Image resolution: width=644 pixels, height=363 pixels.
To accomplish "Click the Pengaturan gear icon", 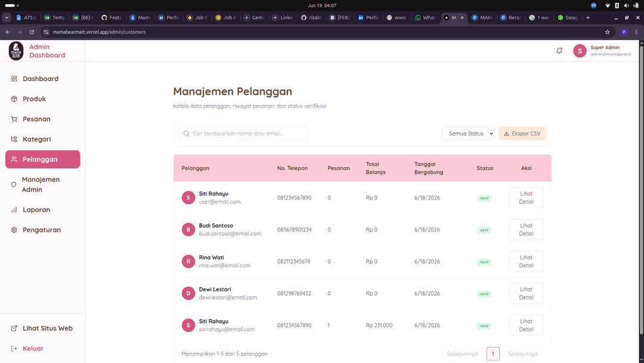I will click(x=14, y=230).
